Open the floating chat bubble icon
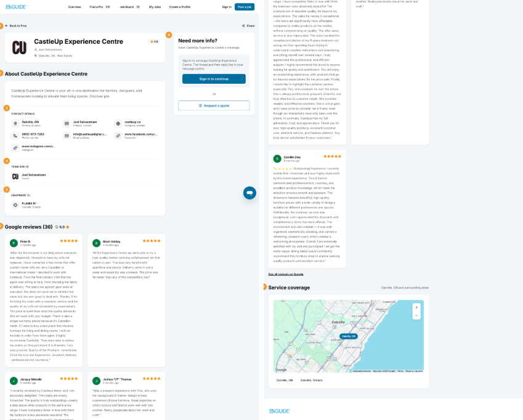 [x=249, y=193]
